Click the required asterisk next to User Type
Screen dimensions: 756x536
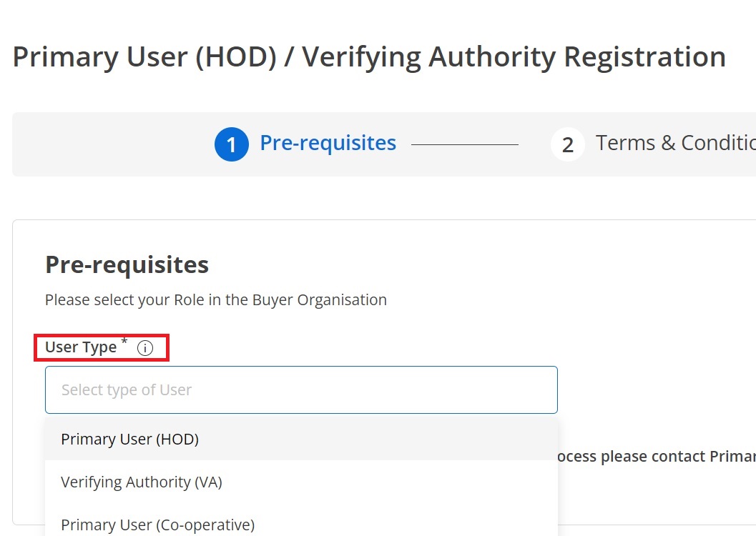(x=123, y=342)
